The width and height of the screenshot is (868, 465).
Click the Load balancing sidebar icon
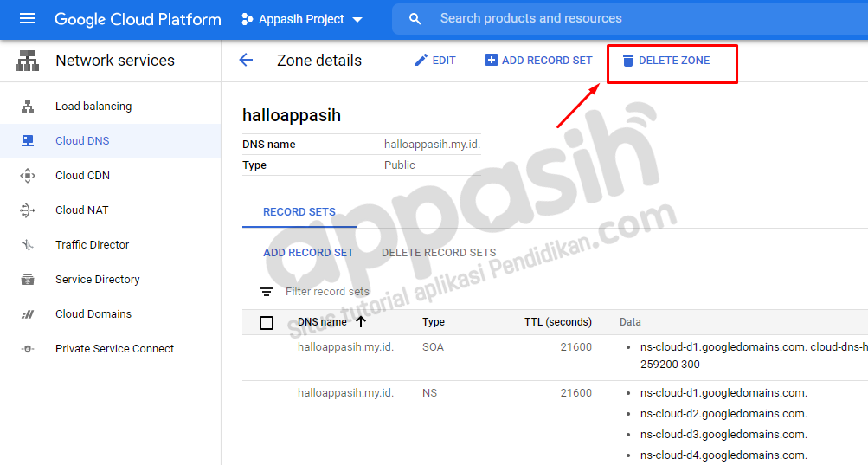pos(27,107)
